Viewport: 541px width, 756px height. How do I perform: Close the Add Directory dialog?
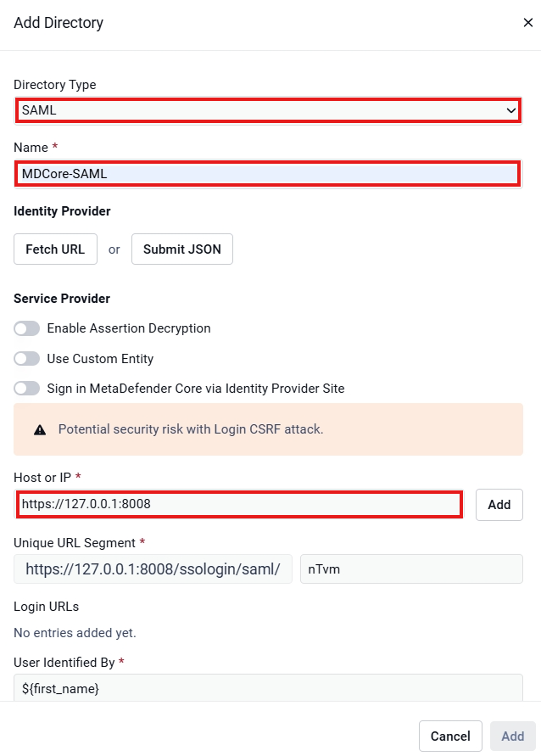[528, 23]
